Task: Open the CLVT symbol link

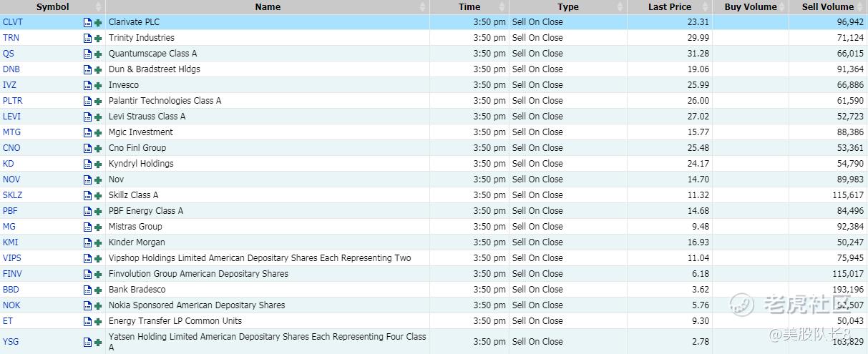Action: click(13, 22)
